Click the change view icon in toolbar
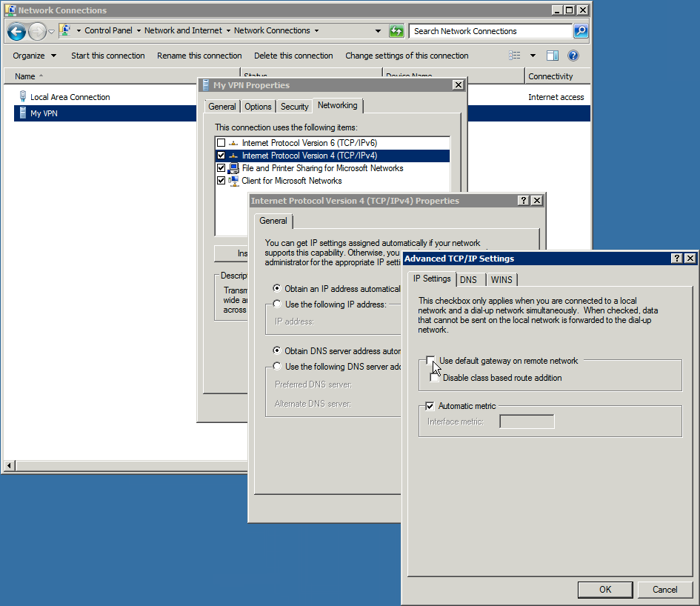The height and width of the screenshot is (606, 700). (x=515, y=56)
